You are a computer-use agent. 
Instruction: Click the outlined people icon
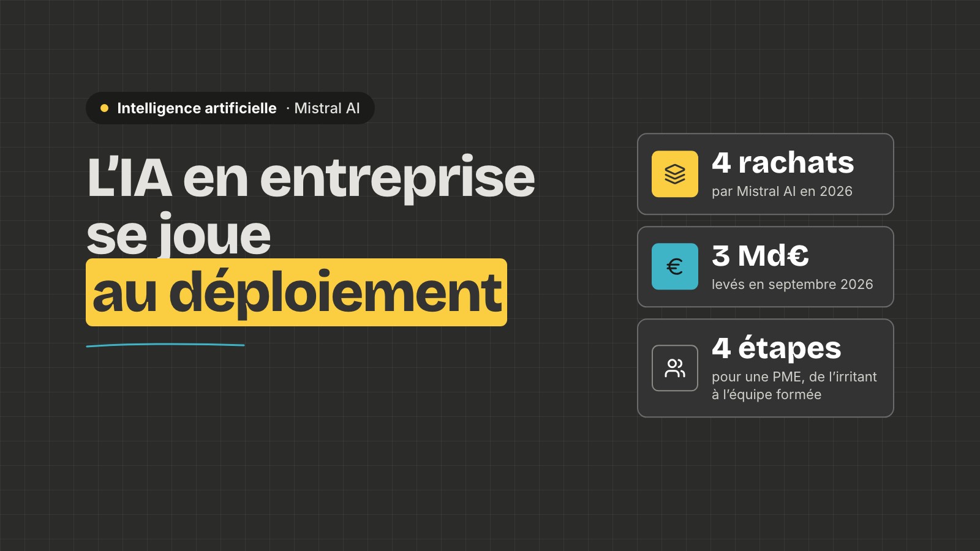click(x=674, y=368)
